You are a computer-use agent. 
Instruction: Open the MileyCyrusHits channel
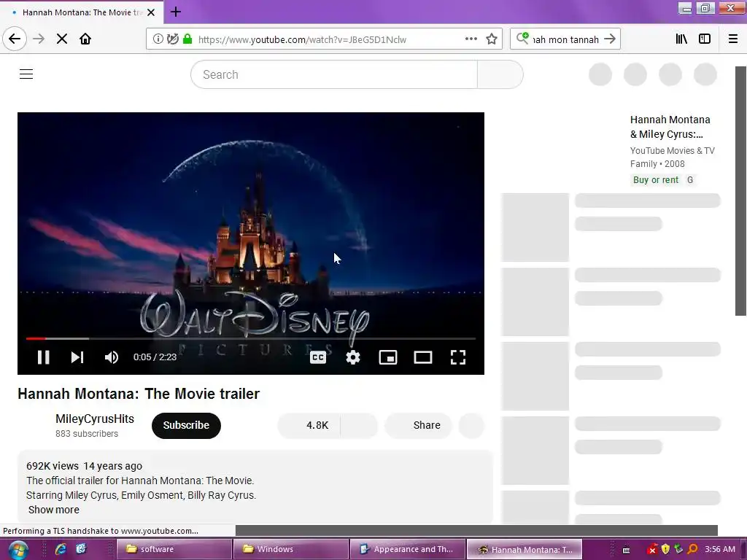(x=95, y=419)
